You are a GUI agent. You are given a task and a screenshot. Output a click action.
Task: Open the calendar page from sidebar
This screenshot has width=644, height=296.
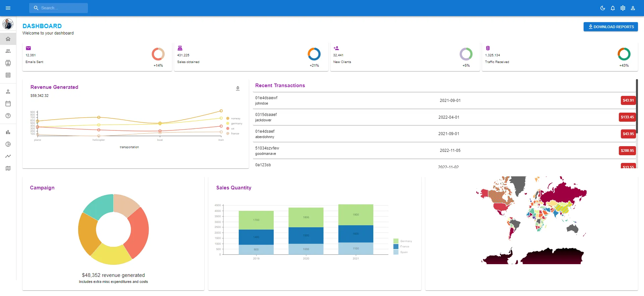point(8,104)
